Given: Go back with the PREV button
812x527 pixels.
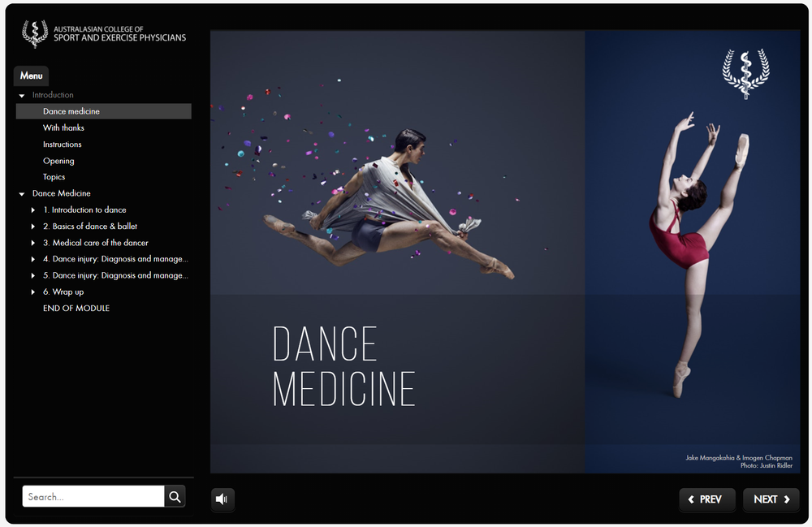Looking at the screenshot, I should pyautogui.click(x=706, y=499).
